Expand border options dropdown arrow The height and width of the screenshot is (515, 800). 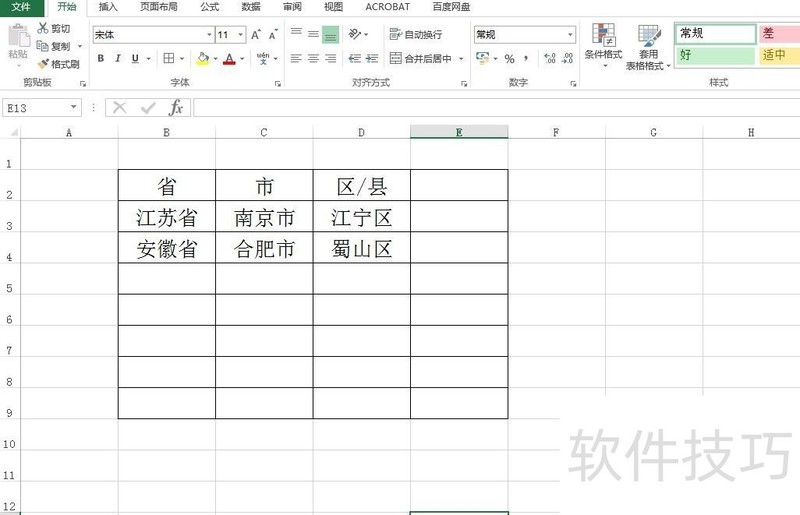click(x=182, y=59)
